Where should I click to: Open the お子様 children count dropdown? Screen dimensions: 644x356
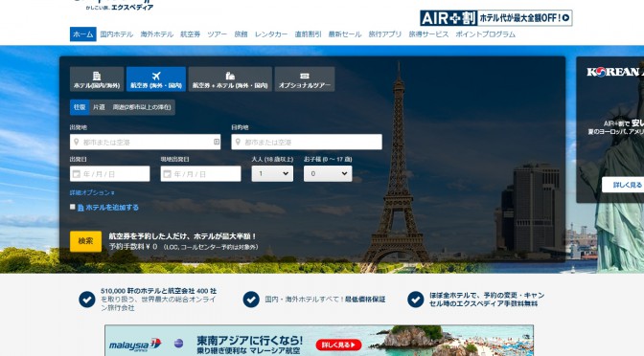[328, 174]
